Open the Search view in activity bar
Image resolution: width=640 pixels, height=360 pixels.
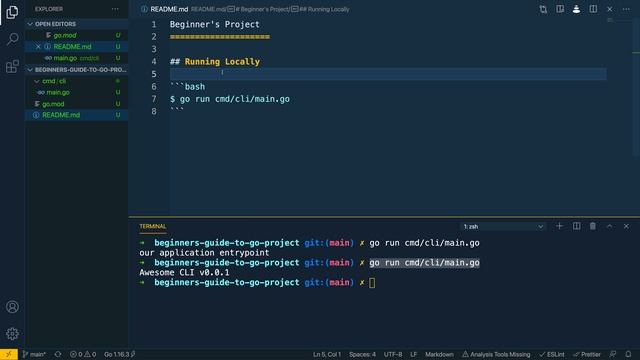(x=12, y=39)
